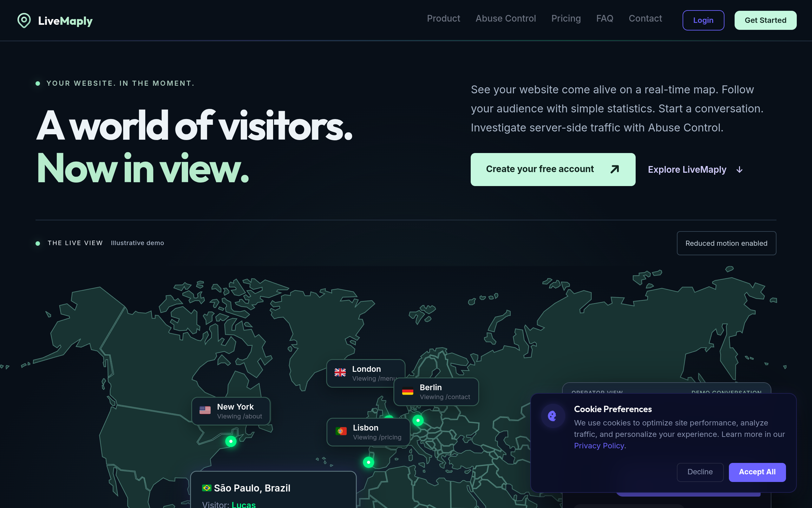Click the Cookie Preferences title

[613, 409]
